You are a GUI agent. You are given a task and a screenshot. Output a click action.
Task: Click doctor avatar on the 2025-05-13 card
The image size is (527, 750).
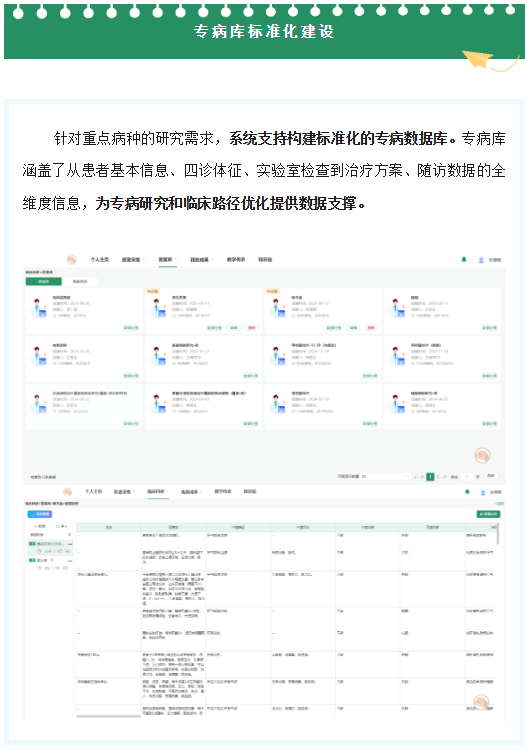[x=157, y=308]
